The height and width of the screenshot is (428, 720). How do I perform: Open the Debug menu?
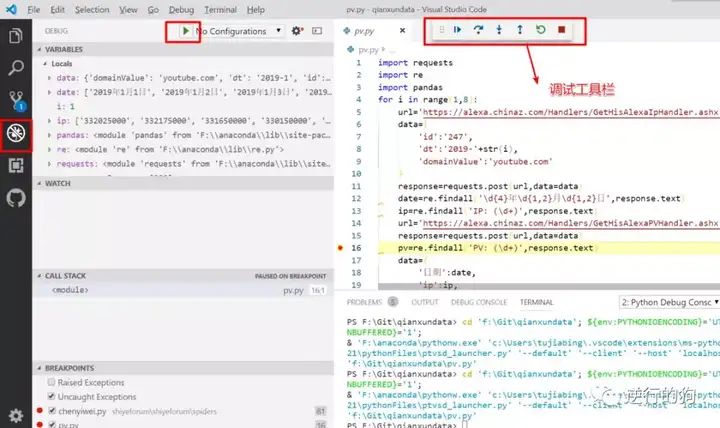coord(181,10)
